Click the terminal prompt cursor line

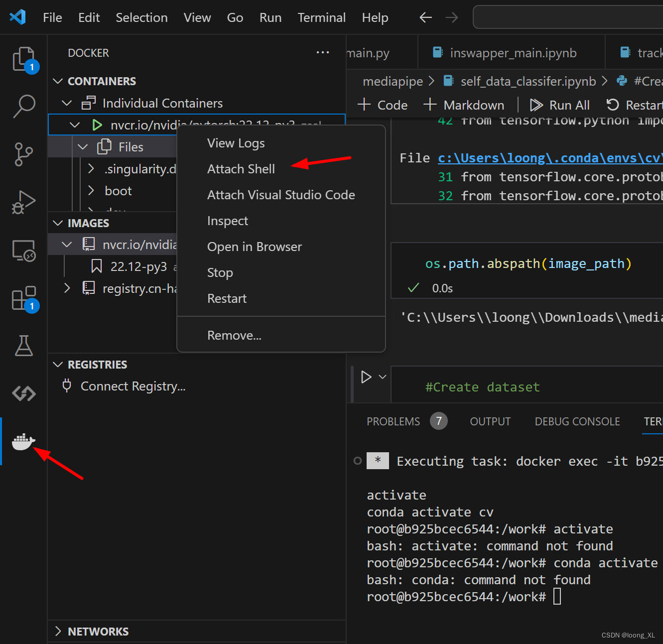click(557, 597)
